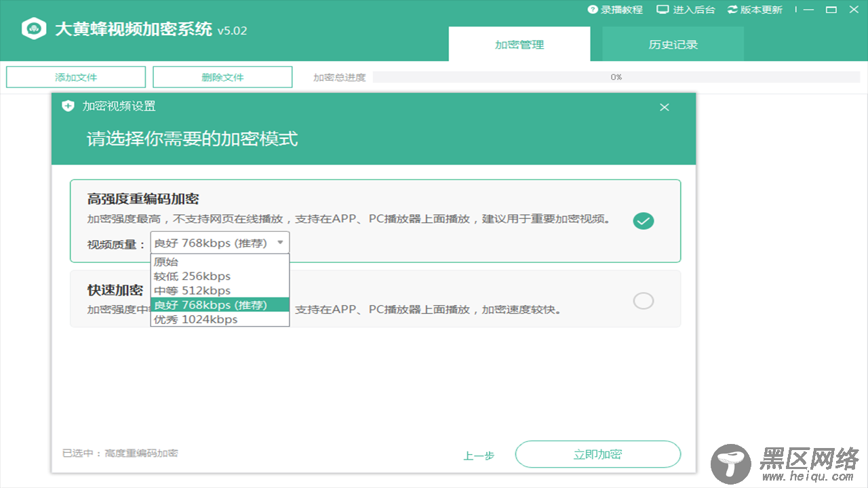The width and height of the screenshot is (868, 488).
Task: Click the shield icon in dialog title
Action: tap(68, 106)
